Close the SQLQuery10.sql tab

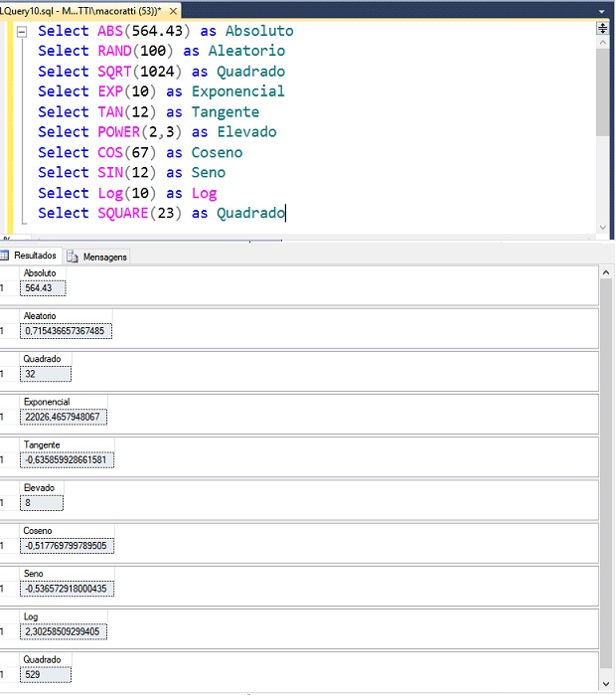(173, 11)
